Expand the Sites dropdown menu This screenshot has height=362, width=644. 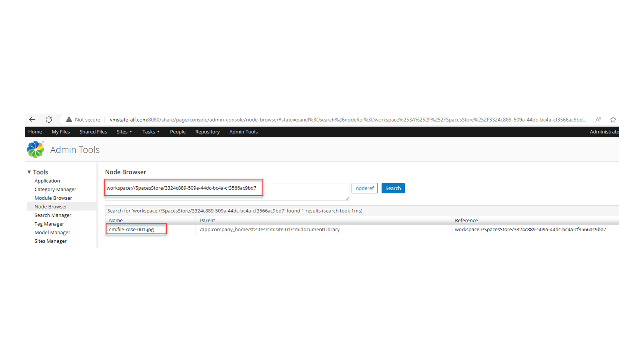pos(124,132)
